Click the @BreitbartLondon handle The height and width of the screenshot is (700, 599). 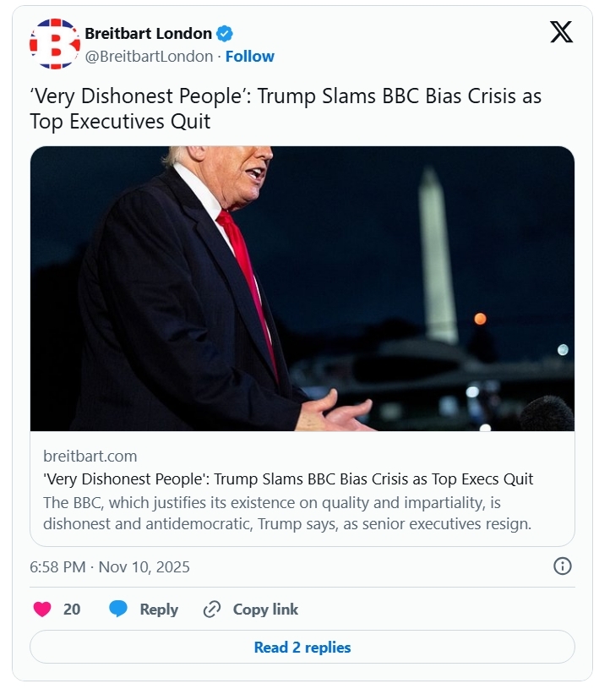click(149, 57)
